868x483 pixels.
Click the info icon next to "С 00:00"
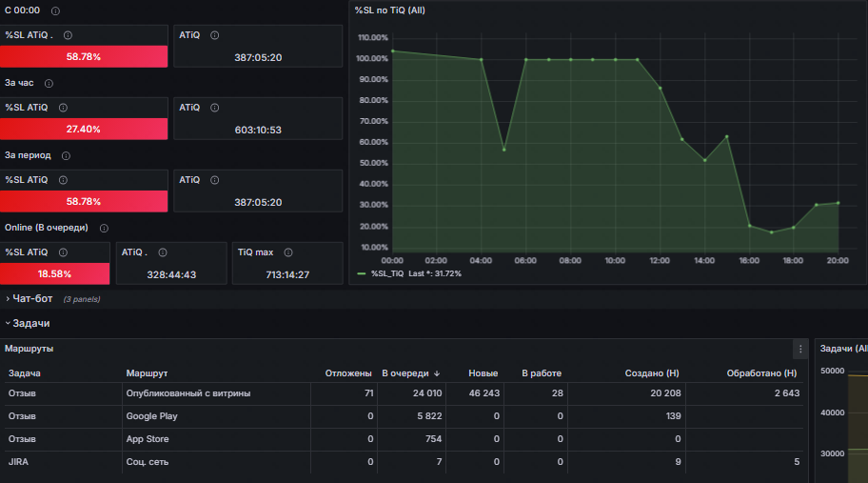[x=55, y=10]
